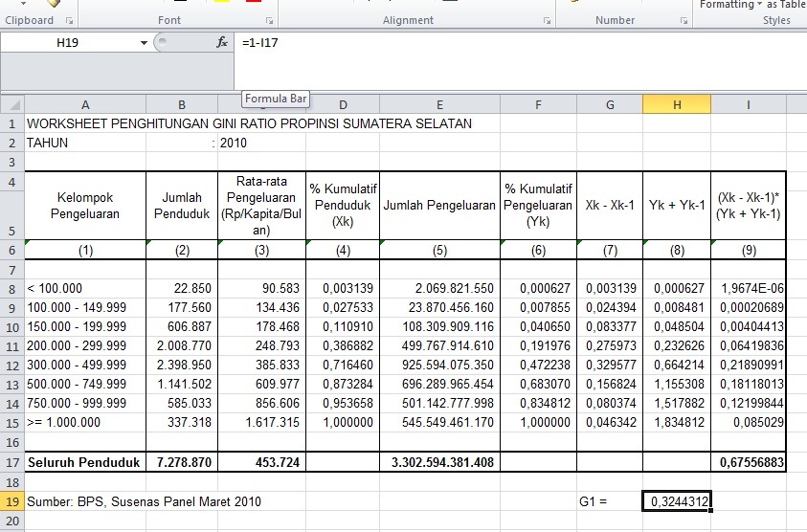807x532 pixels.
Task: Click the TAHUN label cell
Action: pyautogui.click(x=85, y=143)
